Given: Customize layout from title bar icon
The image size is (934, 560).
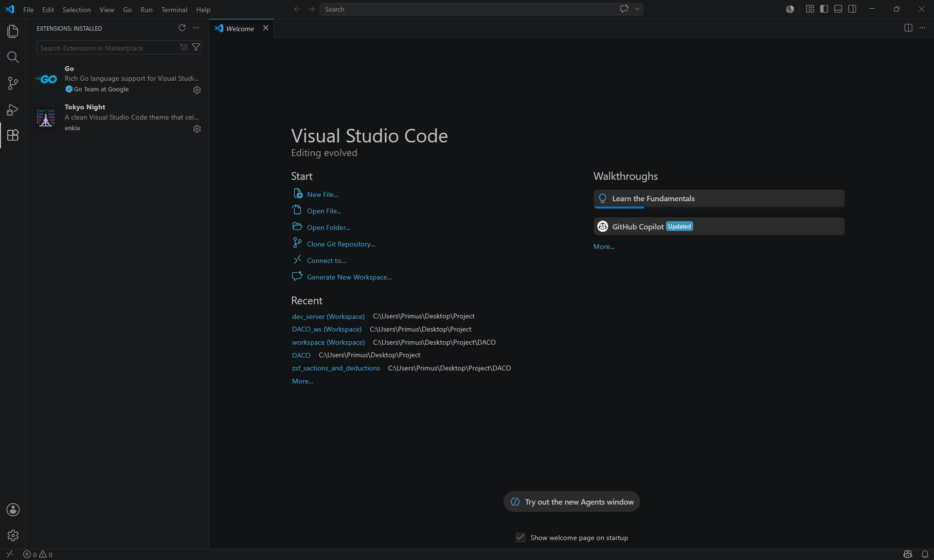Looking at the screenshot, I should [810, 9].
